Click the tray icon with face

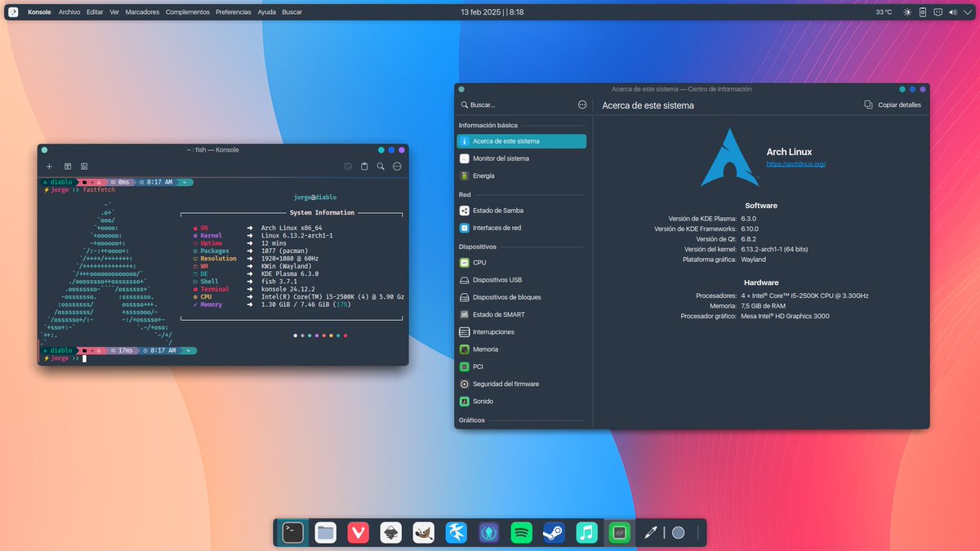point(938,12)
